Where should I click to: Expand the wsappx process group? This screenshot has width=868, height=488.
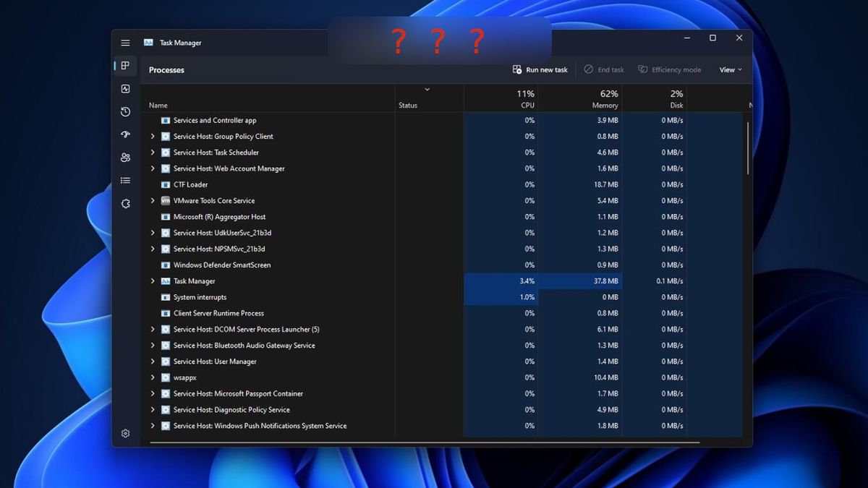(153, 377)
